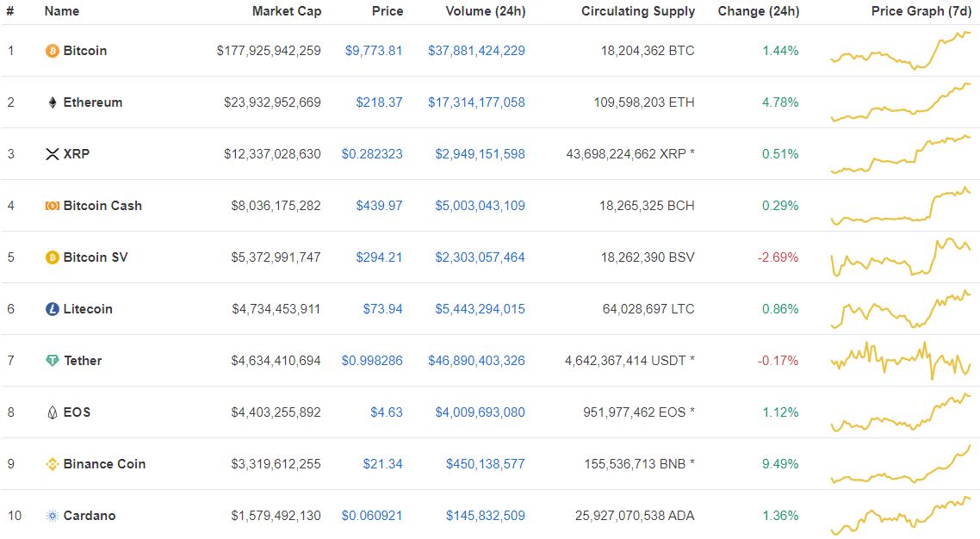Open Bitcoin 7-day price graph

901,50
